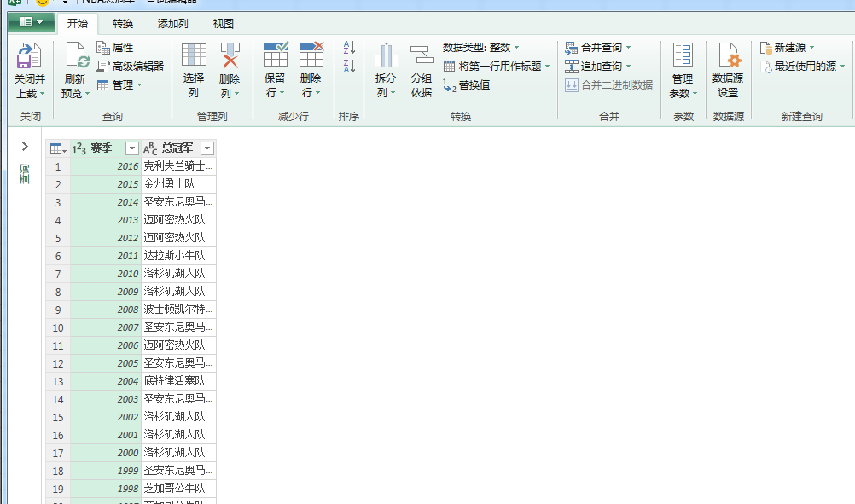Click the Manage Parameters (管理参数) icon

click(x=683, y=55)
